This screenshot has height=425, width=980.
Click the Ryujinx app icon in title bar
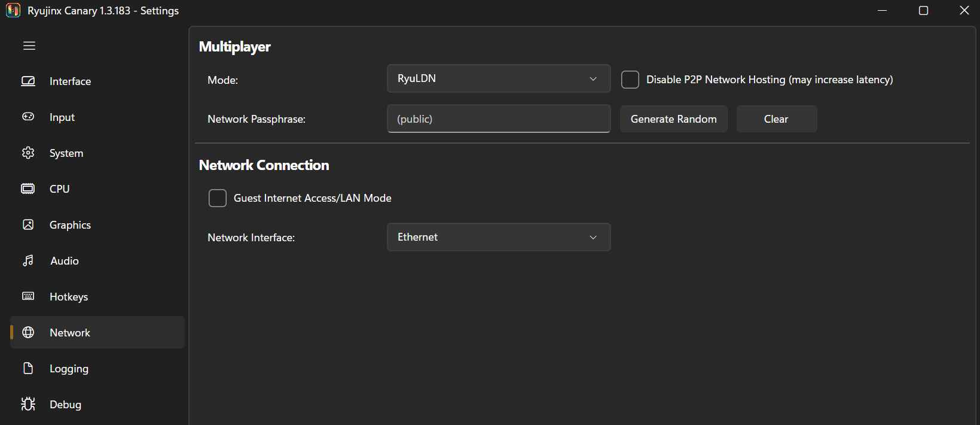(13, 11)
